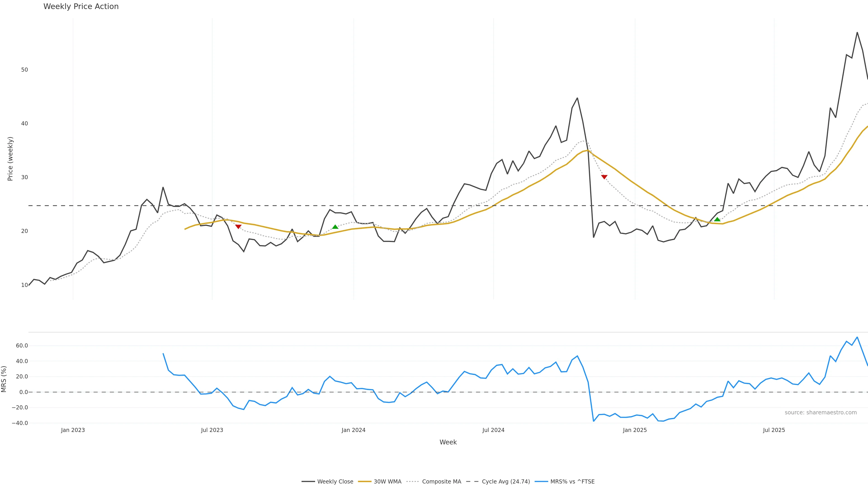Open the sharemaestro.com source link

coord(821,413)
